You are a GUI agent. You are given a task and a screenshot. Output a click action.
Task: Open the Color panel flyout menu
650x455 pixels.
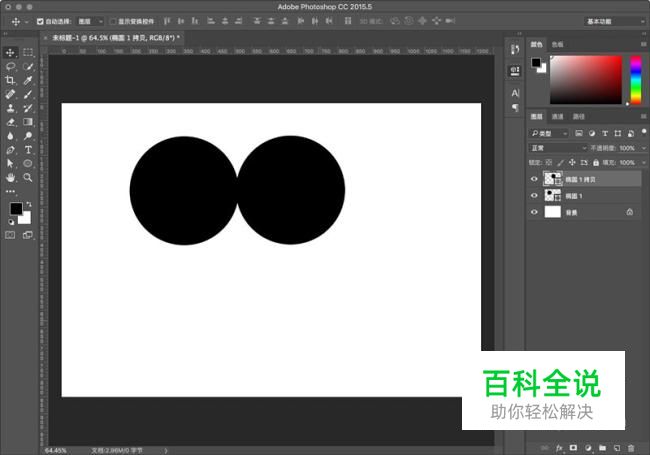click(643, 44)
